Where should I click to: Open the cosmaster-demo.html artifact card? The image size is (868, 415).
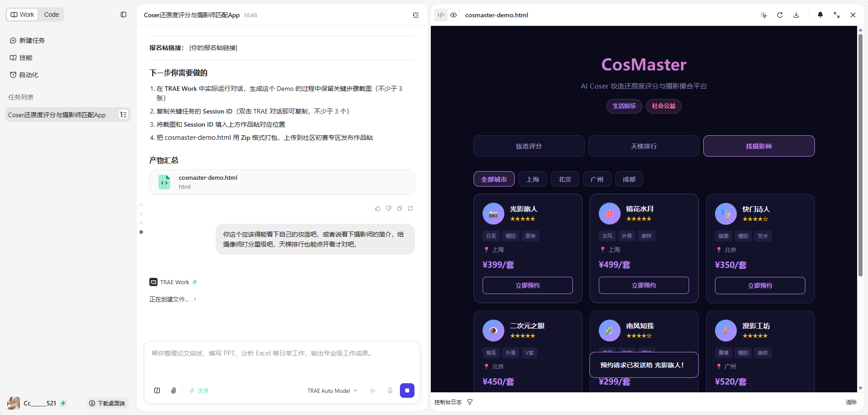coord(282,182)
